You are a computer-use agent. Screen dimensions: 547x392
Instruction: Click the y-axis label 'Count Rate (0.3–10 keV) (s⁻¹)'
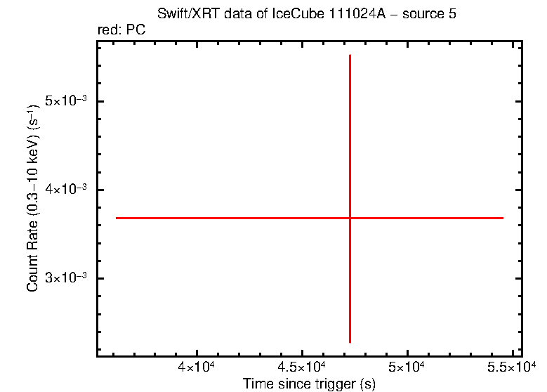pyautogui.click(x=33, y=198)
